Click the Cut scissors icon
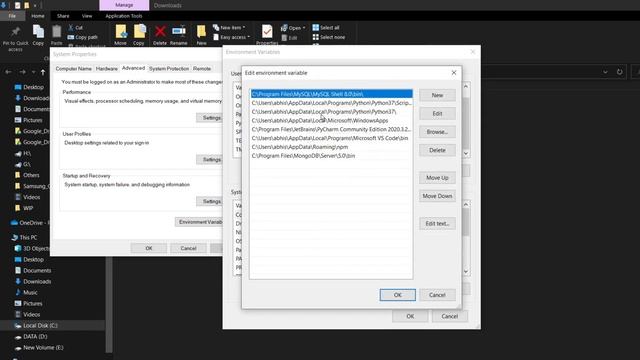 (71, 27)
